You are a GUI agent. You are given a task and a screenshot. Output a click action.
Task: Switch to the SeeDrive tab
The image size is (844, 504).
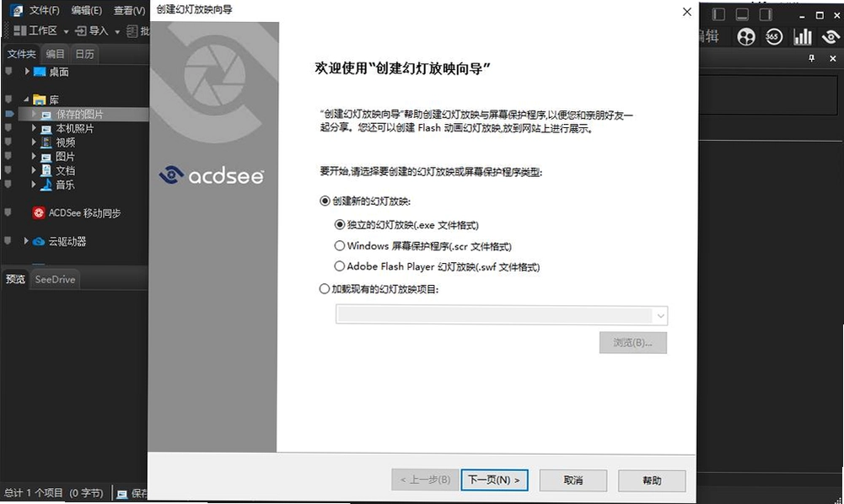pyautogui.click(x=55, y=279)
